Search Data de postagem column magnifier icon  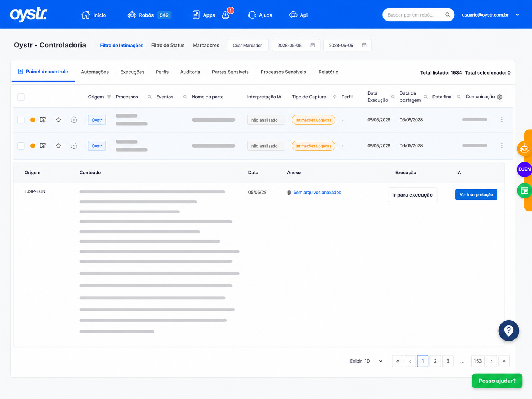(x=425, y=97)
